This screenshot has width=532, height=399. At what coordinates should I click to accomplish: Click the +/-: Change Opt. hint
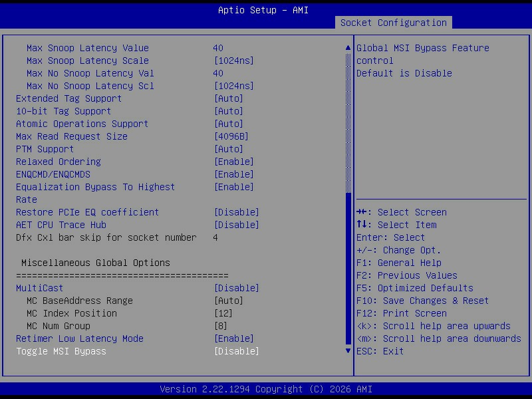(398, 251)
